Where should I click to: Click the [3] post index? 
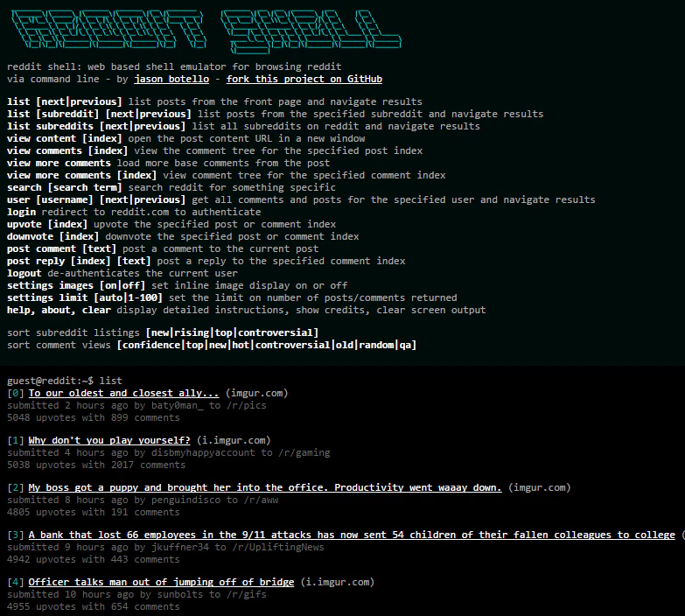tap(15, 535)
